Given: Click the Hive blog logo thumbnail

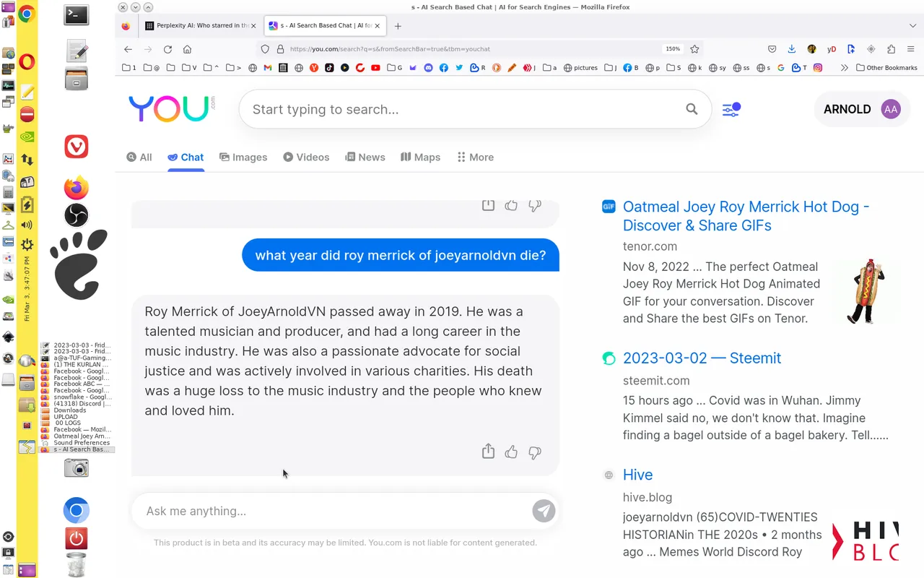Looking at the screenshot, I should pos(866,540).
